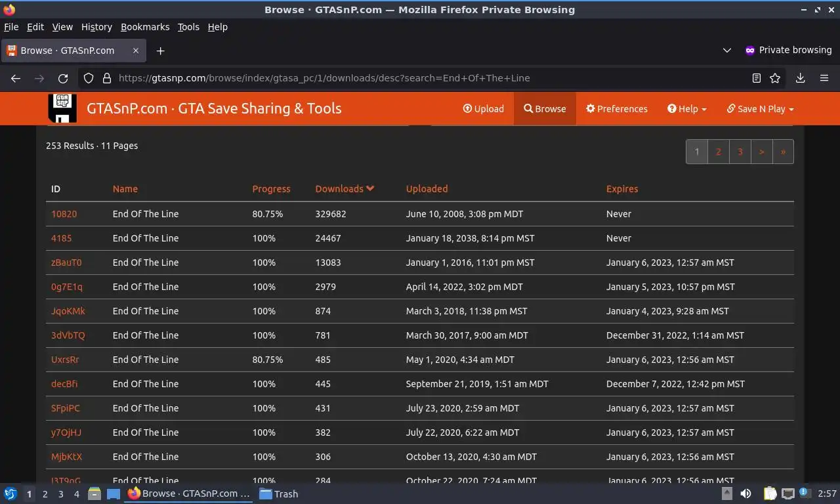Expand the site Help dropdown

click(x=687, y=109)
